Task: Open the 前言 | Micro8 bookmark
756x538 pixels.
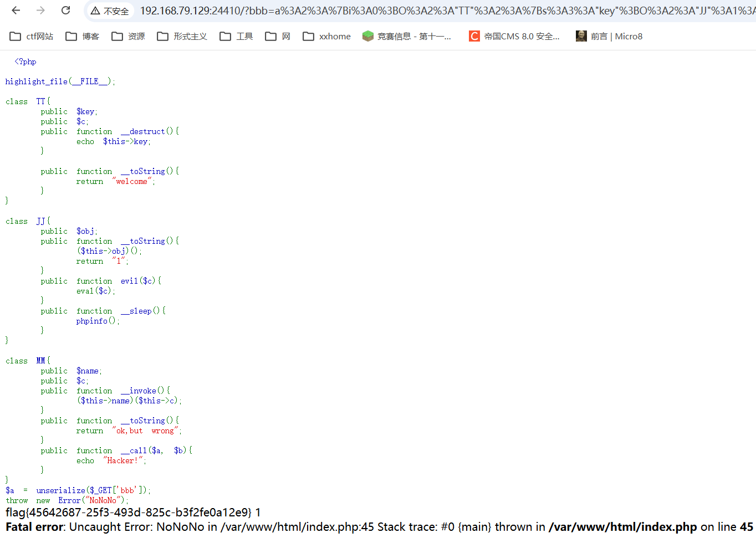Action: (x=609, y=37)
